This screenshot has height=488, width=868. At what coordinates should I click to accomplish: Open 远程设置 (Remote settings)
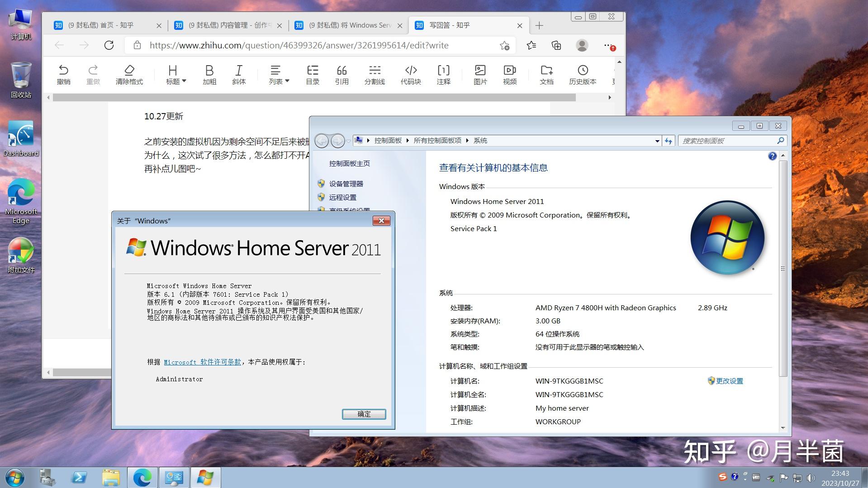pyautogui.click(x=342, y=198)
